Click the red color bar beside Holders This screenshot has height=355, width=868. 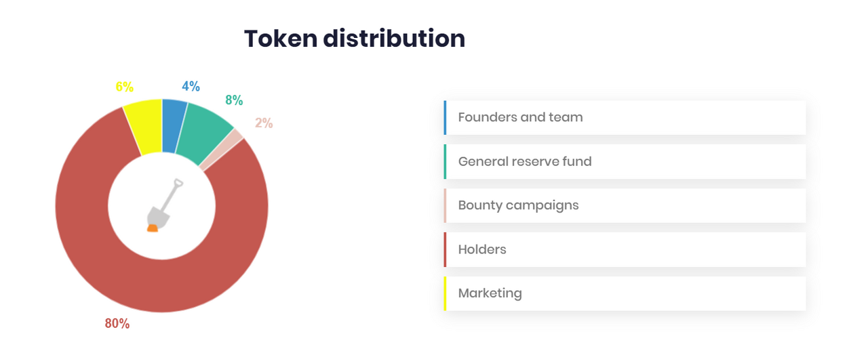pos(445,249)
